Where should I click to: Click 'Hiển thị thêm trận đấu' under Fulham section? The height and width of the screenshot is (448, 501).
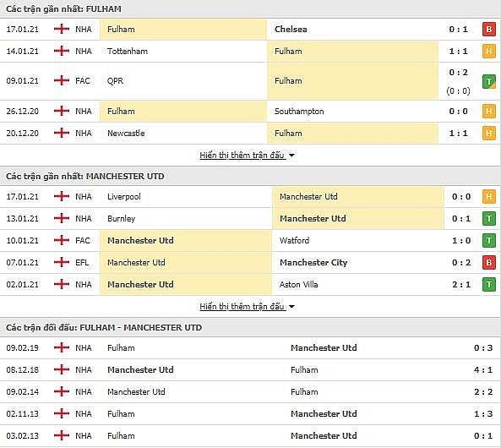coord(242,155)
